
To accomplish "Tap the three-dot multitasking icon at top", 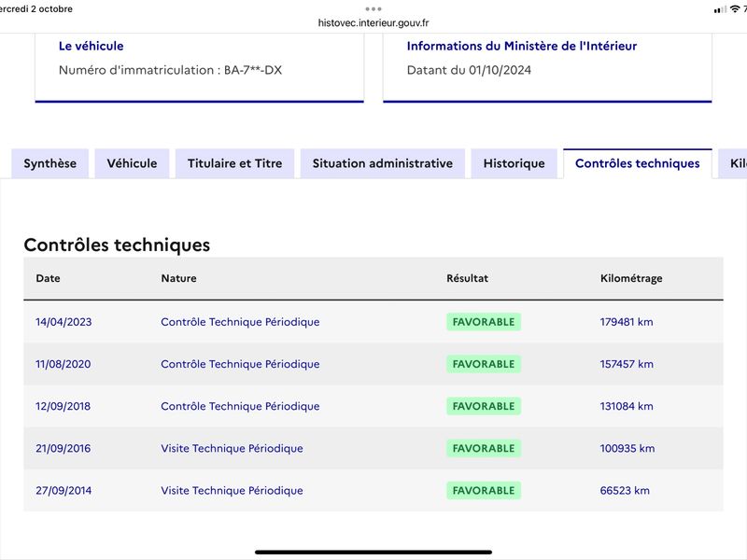I will point(373,8).
